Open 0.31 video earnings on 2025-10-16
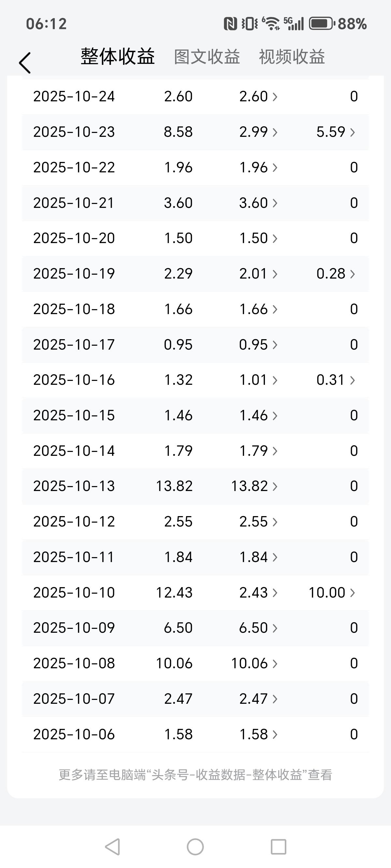 click(335, 380)
